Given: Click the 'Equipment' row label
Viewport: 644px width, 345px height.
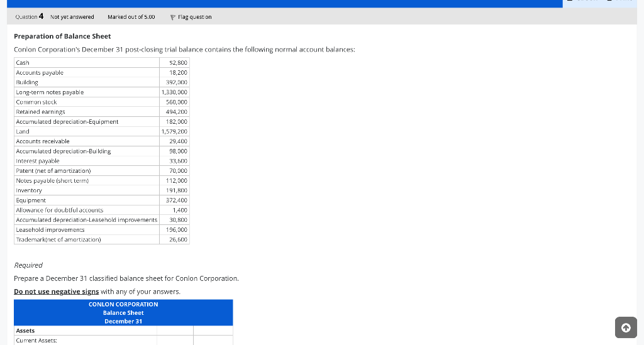Looking at the screenshot, I should pyautogui.click(x=31, y=200).
